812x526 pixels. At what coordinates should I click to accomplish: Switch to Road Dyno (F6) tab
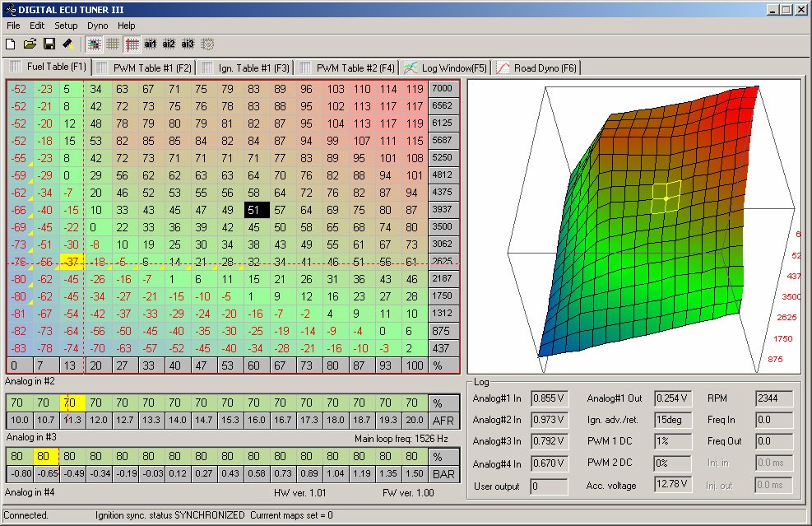538,67
